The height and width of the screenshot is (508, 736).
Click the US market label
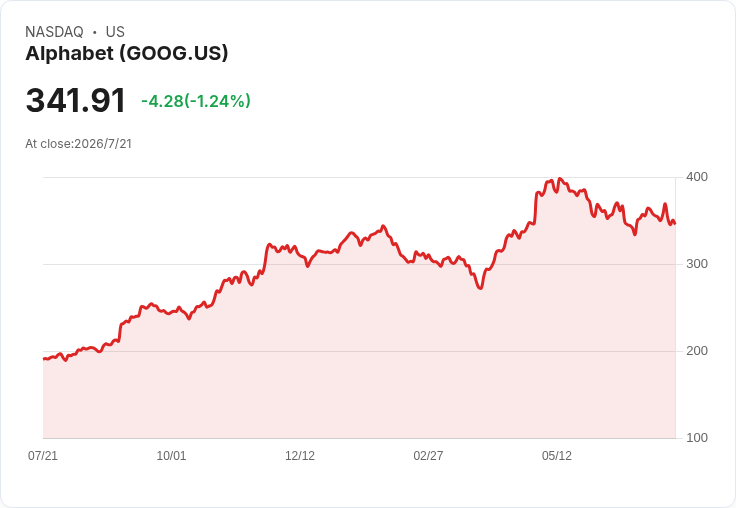click(115, 32)
